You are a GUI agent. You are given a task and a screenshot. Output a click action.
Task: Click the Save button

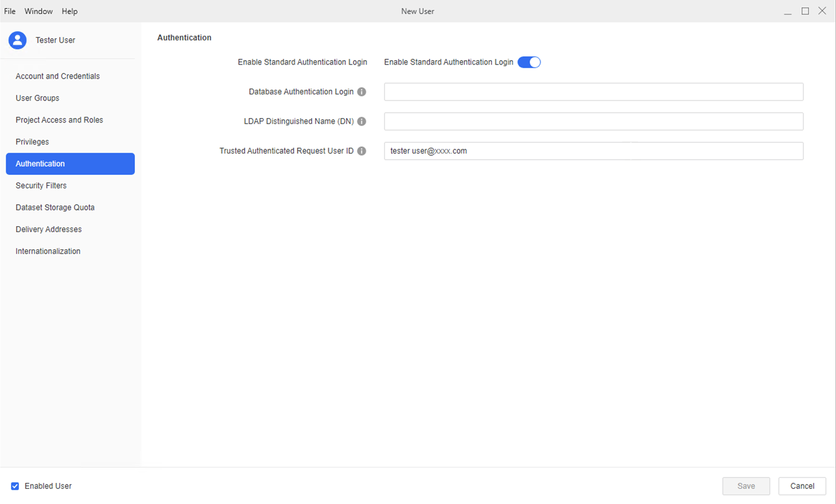[x=746, y=486]
